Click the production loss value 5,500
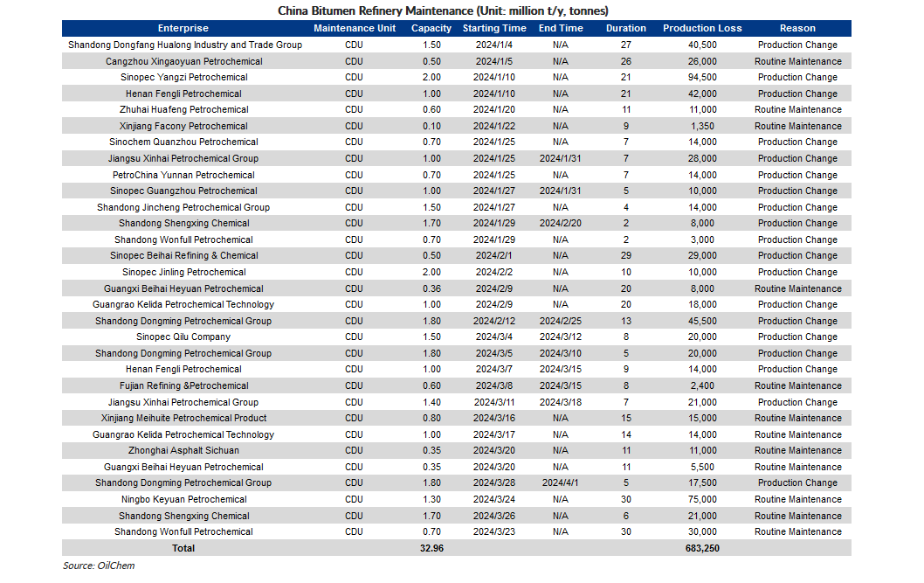Viewport: 924px width, 583px height. [x=702, y=467]
